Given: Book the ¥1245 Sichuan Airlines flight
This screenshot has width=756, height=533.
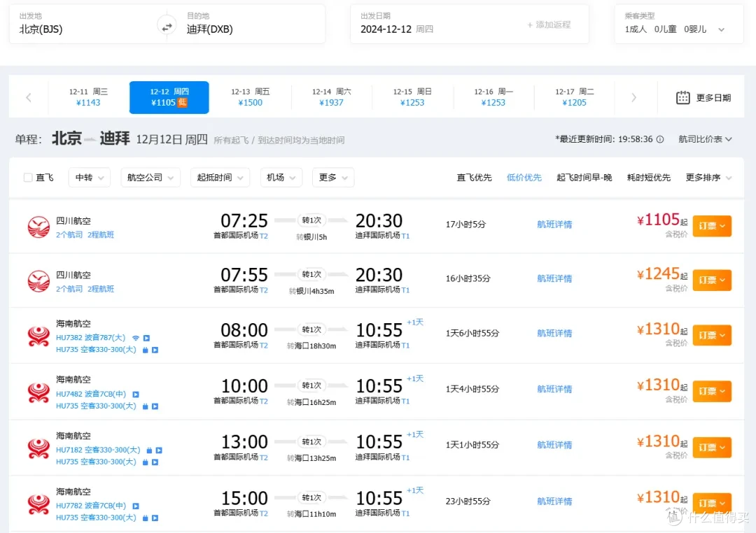Looking at the screenshot, I should [x=712, y=280].
